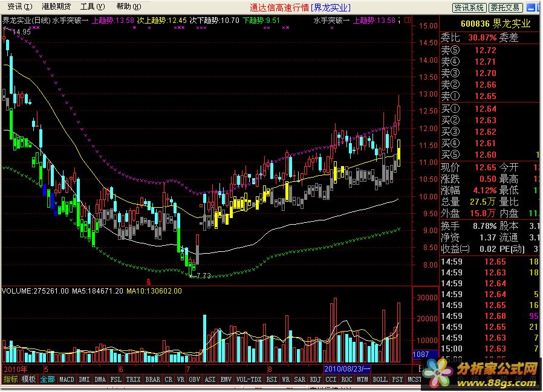Click the 下趋势:9.51 indicator label
Image resolution: width=543 pixels, height=392 pixels.
click(x=261, y=21)
